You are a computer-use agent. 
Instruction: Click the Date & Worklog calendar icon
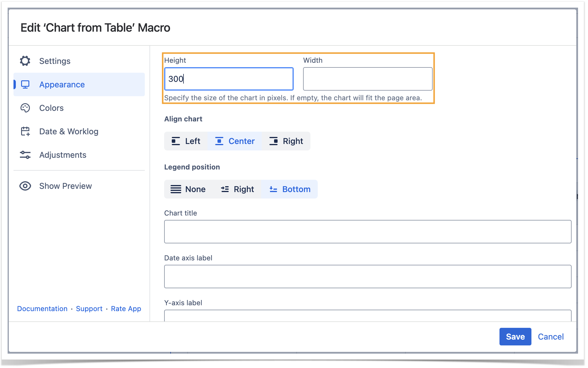coord(25,131)
